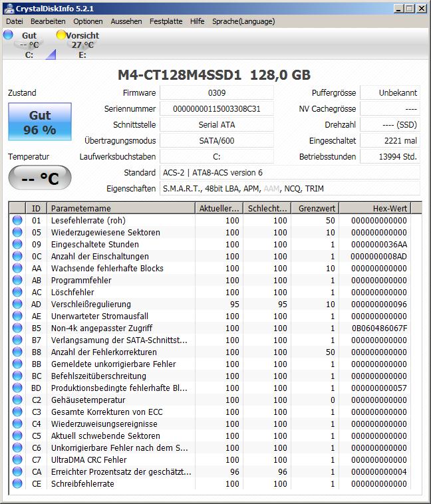Image resolution: width=431 pixels, height=504 pixels.
Task: Click the 27 °C temperature under Vorsicht
Action: pyautogui.click(x=82, y=45)
